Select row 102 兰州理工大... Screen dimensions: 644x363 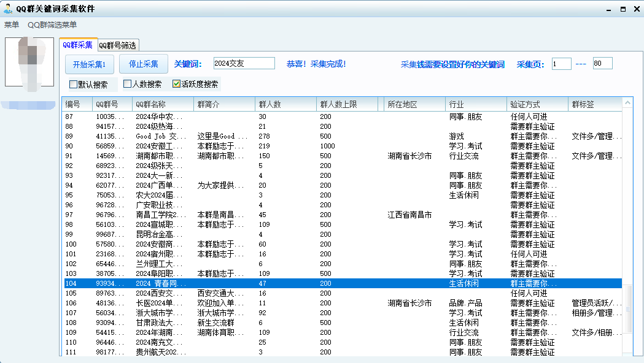[343, 264]
